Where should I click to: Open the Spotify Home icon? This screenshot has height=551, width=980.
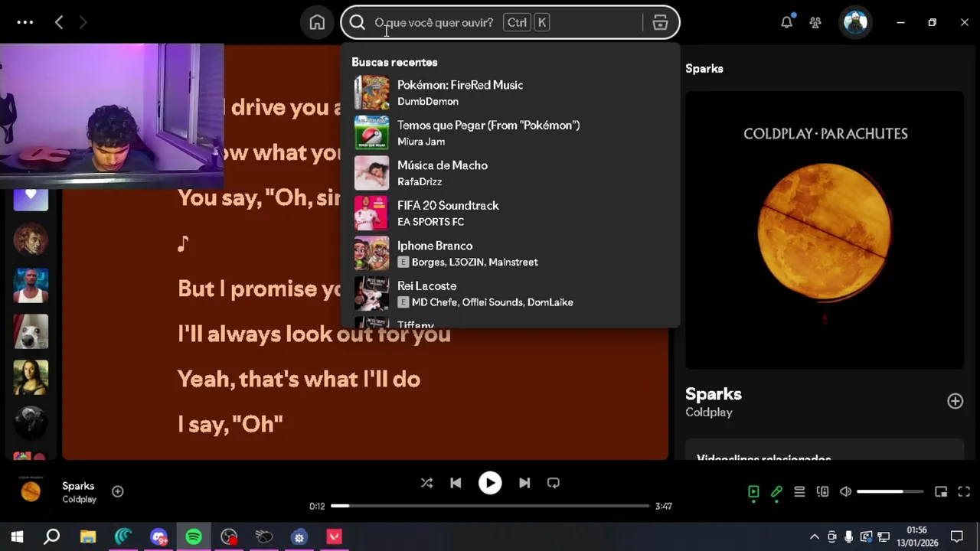(x=317, y=23)
